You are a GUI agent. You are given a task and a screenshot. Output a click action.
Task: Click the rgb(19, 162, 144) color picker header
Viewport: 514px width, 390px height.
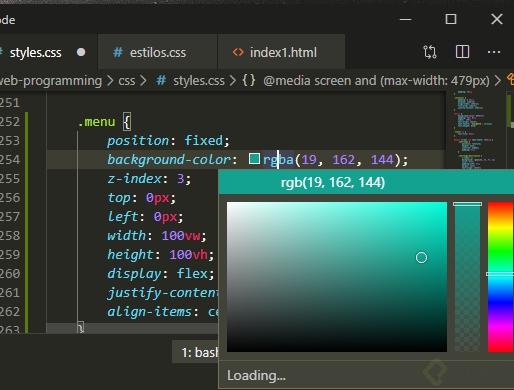(366, 182)
